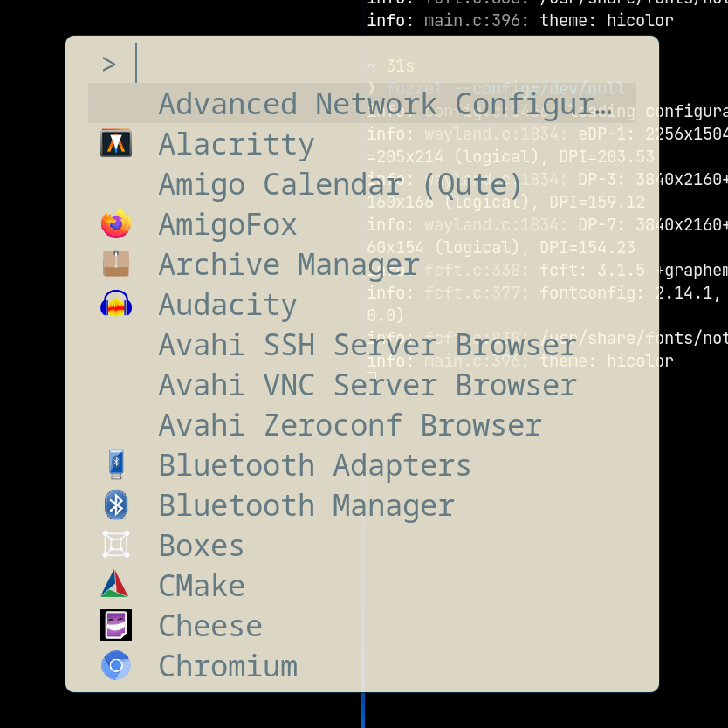This screenshot has width=728, height=728.
Task: Launch Avahi Zeroconf Browser
Action: pyautogui.click(x=349, y=424)
